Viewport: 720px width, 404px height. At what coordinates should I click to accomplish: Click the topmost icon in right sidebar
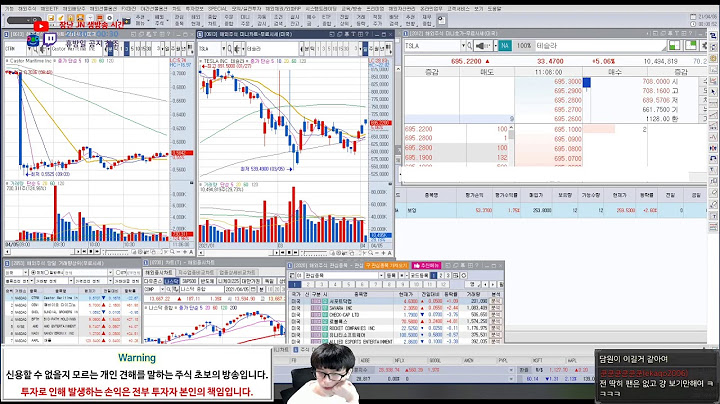pyautogui.click(x=713, y=35)
